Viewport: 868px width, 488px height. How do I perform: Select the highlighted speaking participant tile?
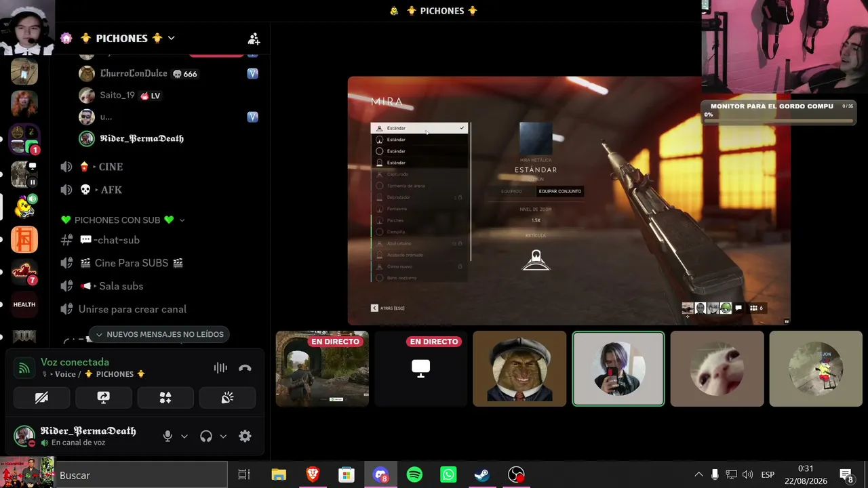click(618, 369)
